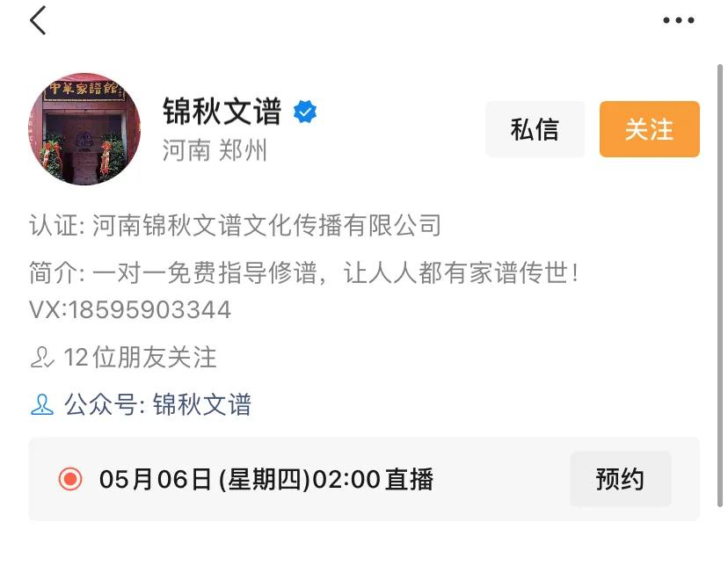Open the 公众号: 锦秋文谱 link
Viewport: 728px width, 573px height.
point(157,404)
